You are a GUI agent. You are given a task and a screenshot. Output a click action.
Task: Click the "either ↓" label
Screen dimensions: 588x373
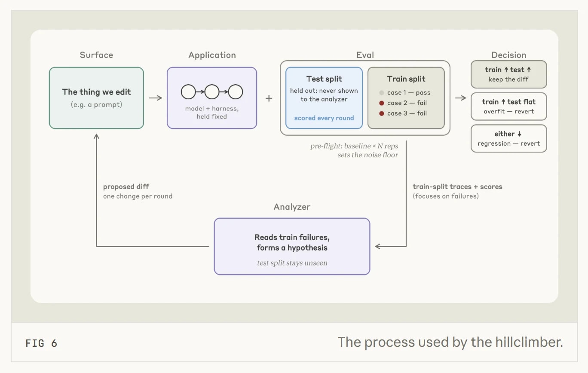508,134
